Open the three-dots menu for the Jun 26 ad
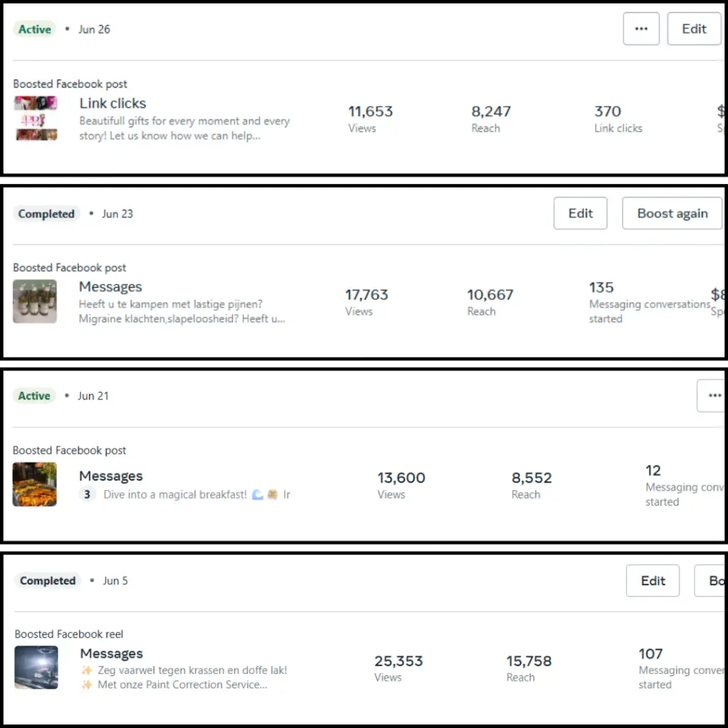This screenshot has height=728, width=728. click(641, 29)
